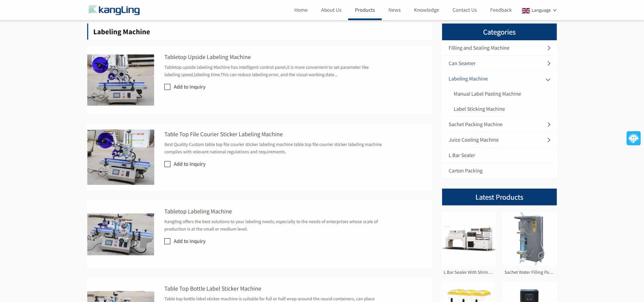The image size is (644, 302).
Task: Open Labeling Machine category link
Action: pos(468,79)
